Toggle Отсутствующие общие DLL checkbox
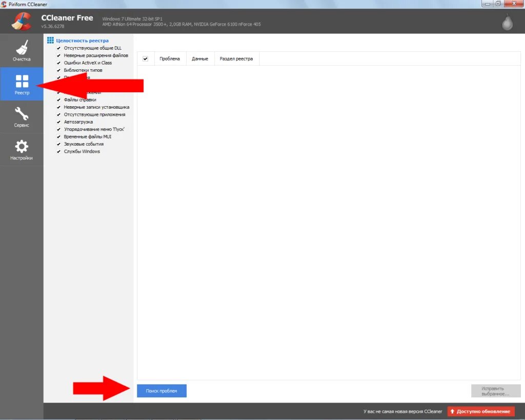 tap(58, 48)
